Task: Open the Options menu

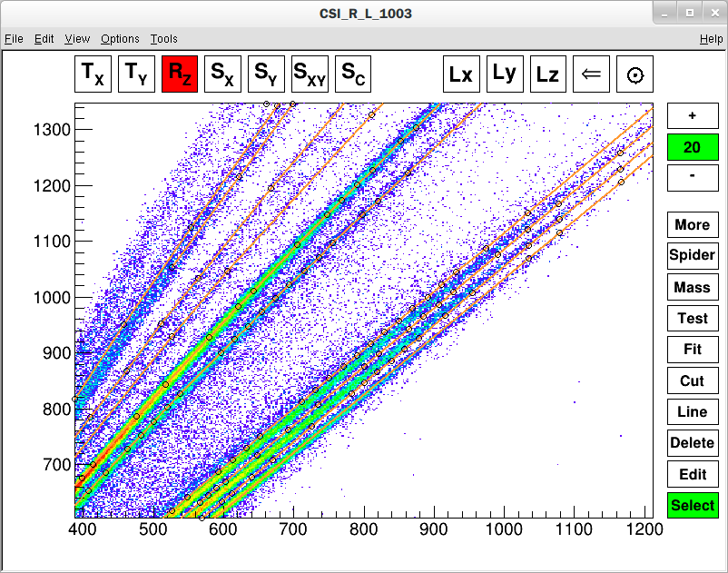Action: (120, 39)
